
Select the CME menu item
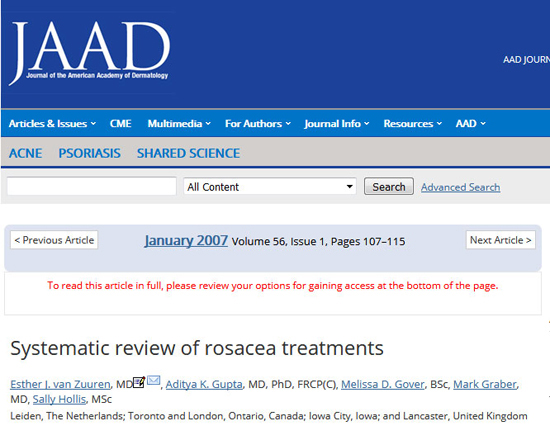coord(120,124)
